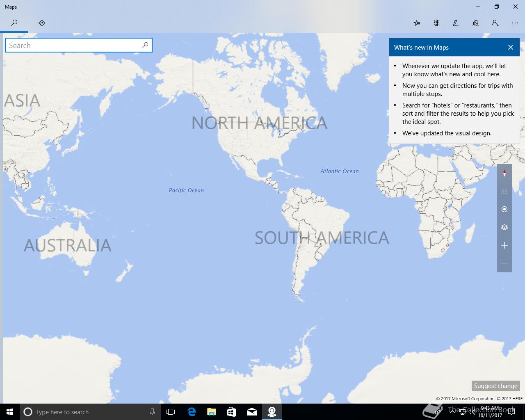Click the Suggest change button

pyautogui.click(x=495, y=386)
